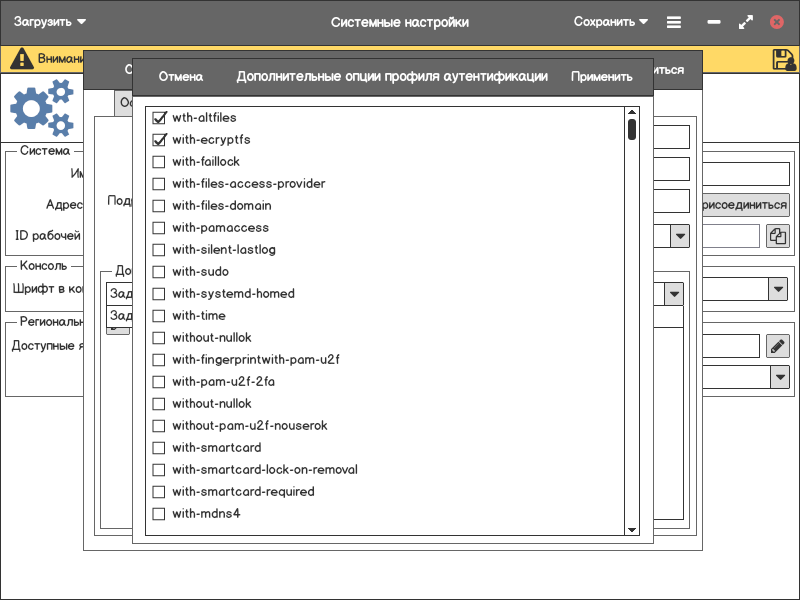Click the warning triangle icon

[x=20, y=60]
